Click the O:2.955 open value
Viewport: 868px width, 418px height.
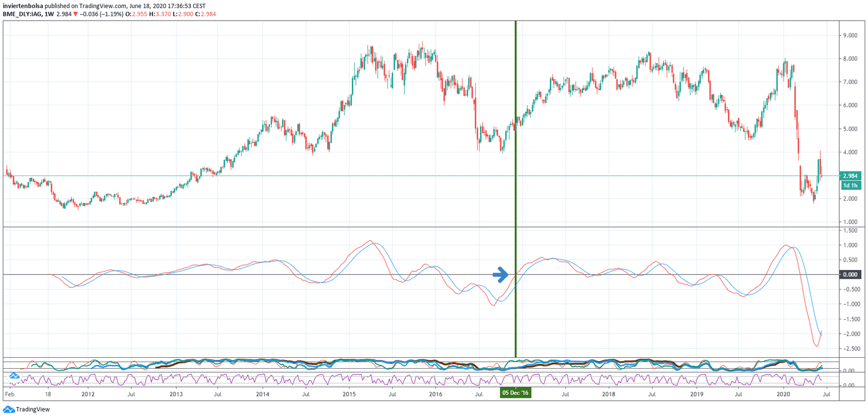point(136,14)
